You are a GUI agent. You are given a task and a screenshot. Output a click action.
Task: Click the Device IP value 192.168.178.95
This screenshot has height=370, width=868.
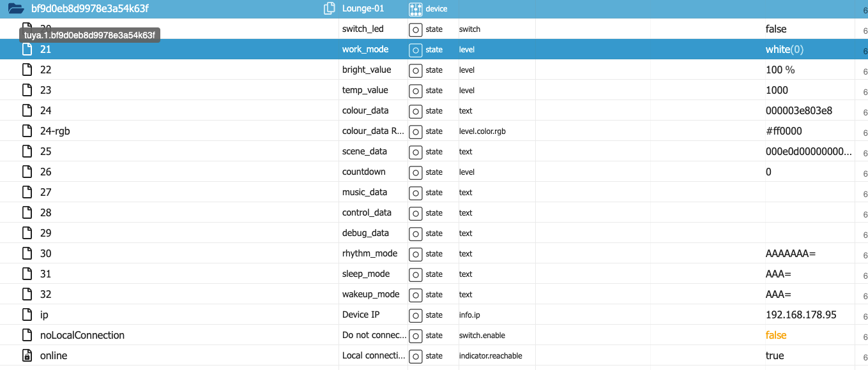point(801,314)
